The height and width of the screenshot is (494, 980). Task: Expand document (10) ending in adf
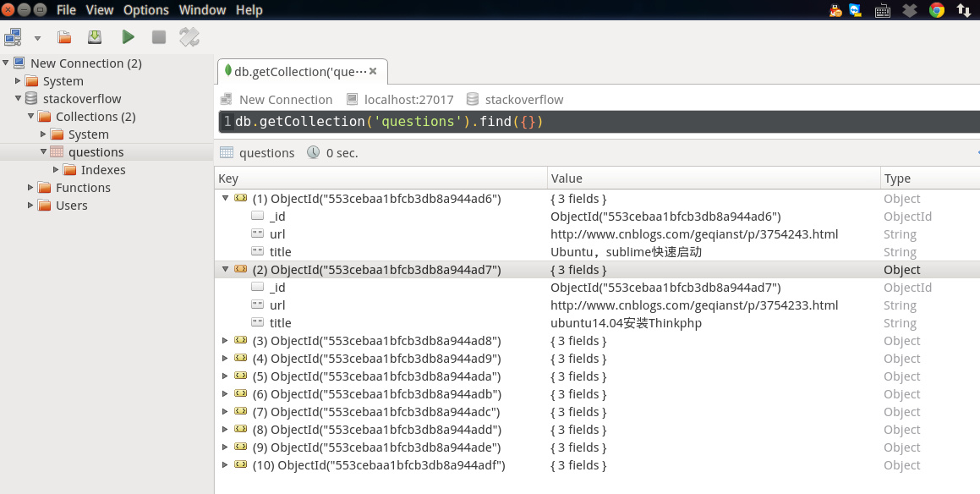click(225, 464)
